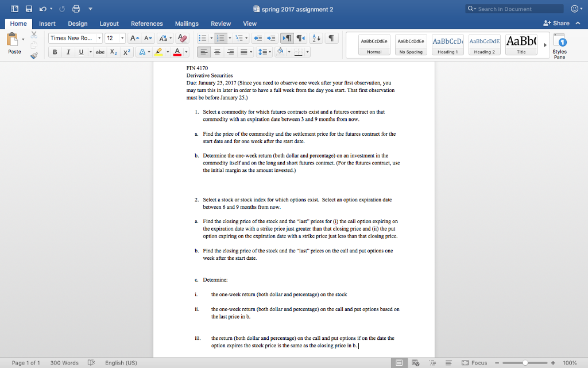The width and height of the screenshot is (588, 368).
Task: Toggle the bulleted list icon
Action: click(x=202, y=39)
